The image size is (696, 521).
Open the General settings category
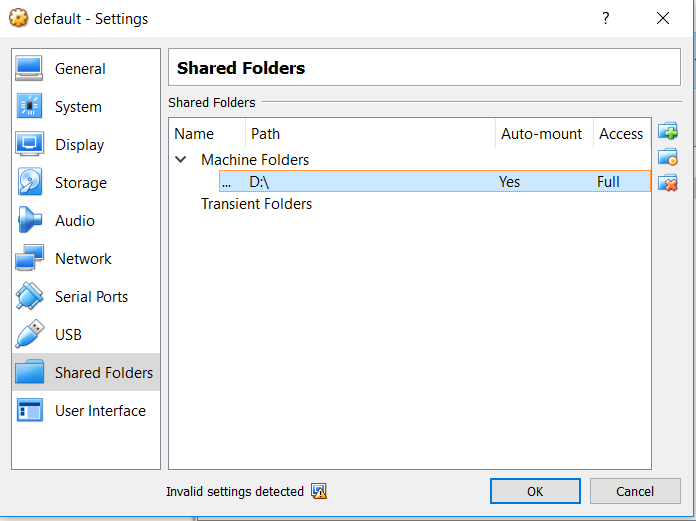tap(80, 69)
